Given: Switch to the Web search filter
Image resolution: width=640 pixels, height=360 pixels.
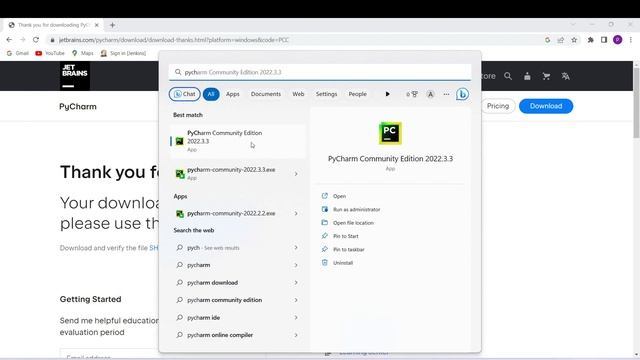Looking at the screenshot, I should pyautogui.click(x=298, y=94).
